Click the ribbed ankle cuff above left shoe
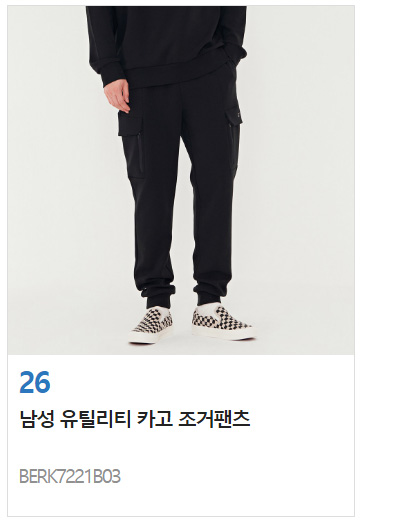The width and height of the screenshot is (400, 527). tap(160, 297)
